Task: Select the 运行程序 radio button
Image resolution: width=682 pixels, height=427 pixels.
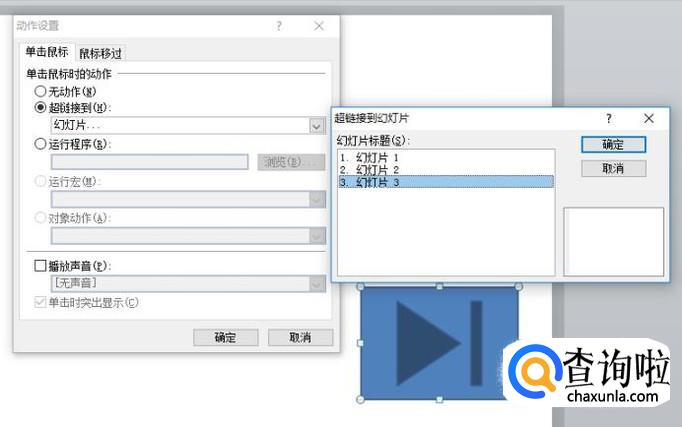Action: tap(40, 144)
